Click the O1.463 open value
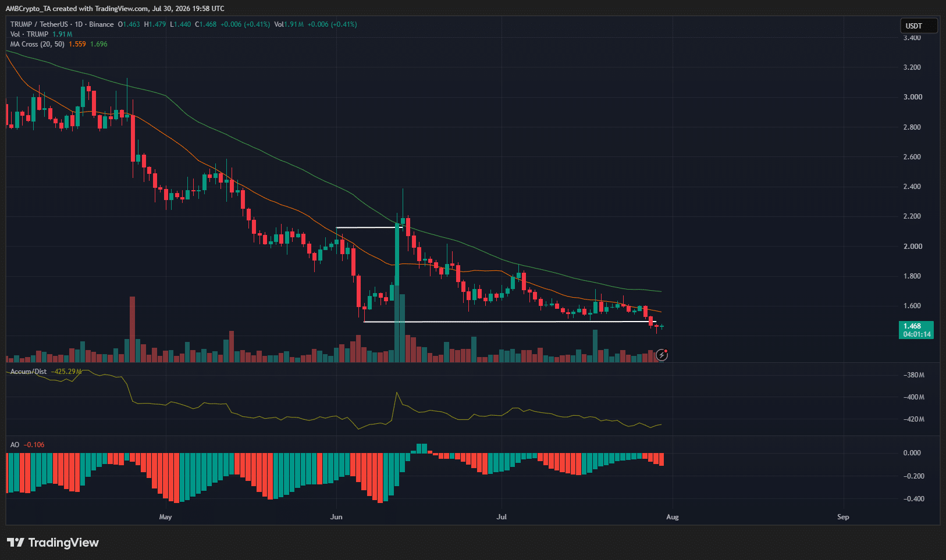 point(129,24)
